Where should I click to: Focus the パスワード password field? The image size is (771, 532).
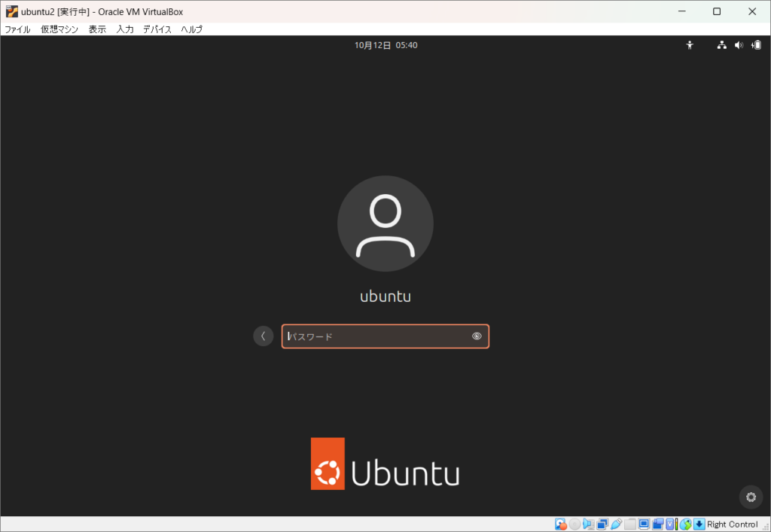(x=385, y=336)
